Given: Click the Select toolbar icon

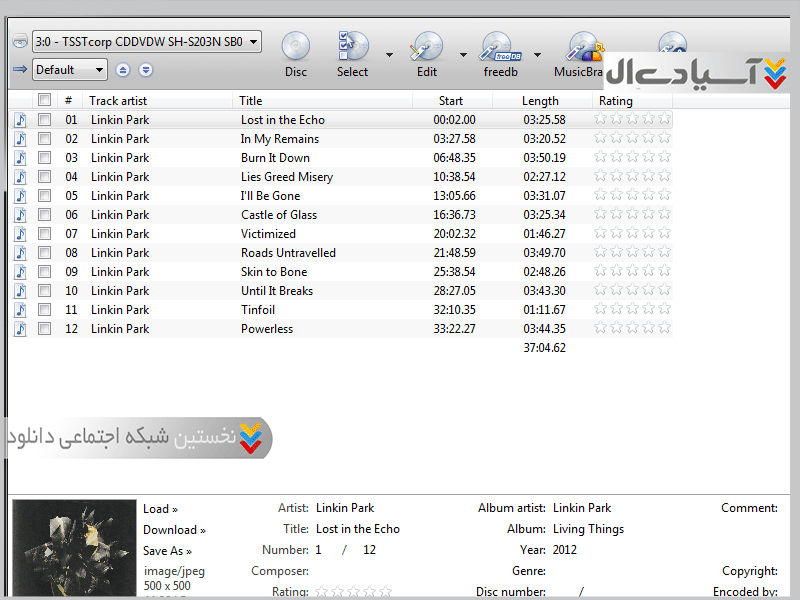Looking at the screenshot, I should pos(352,47).
